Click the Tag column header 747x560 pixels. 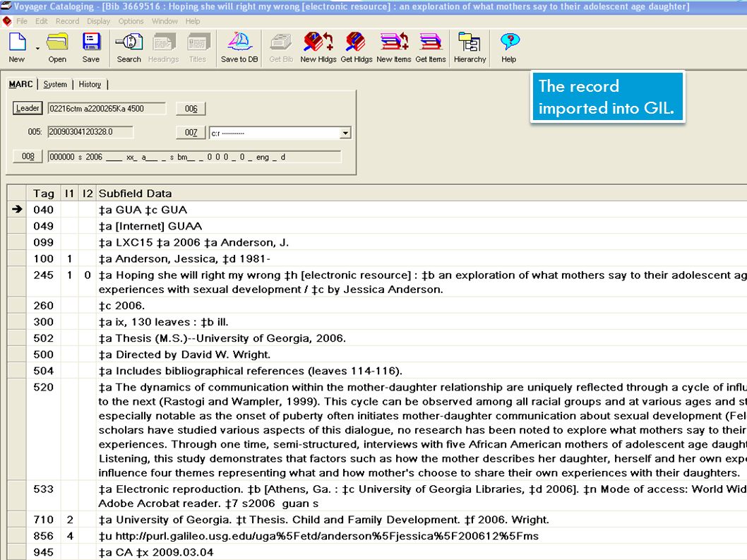tap(43, 193)
